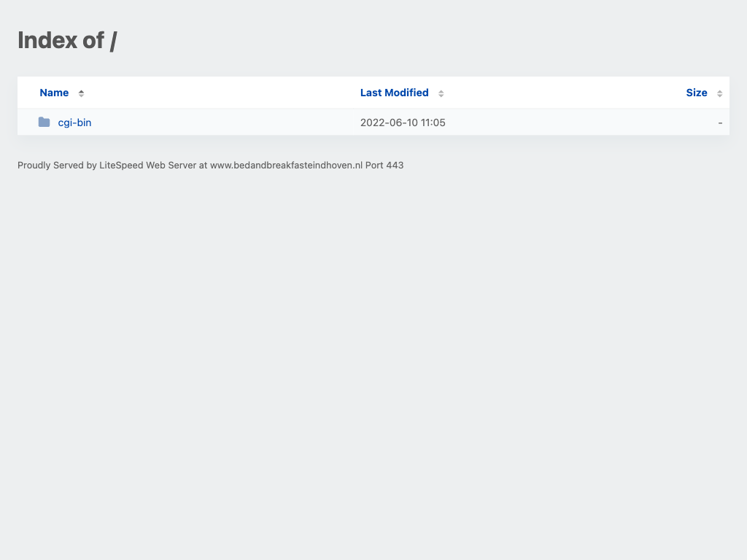
Task: Open the cgi-bin directory link
Action: click(74, 122)
